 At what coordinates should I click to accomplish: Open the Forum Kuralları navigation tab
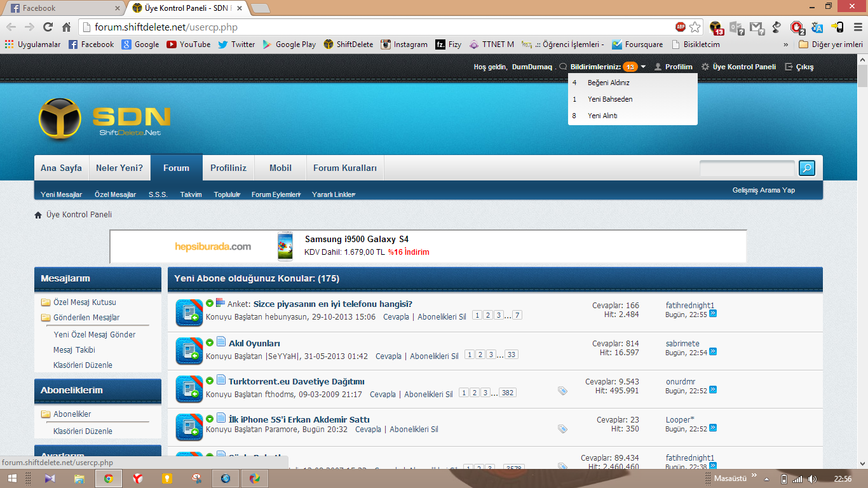coord(345,168)
